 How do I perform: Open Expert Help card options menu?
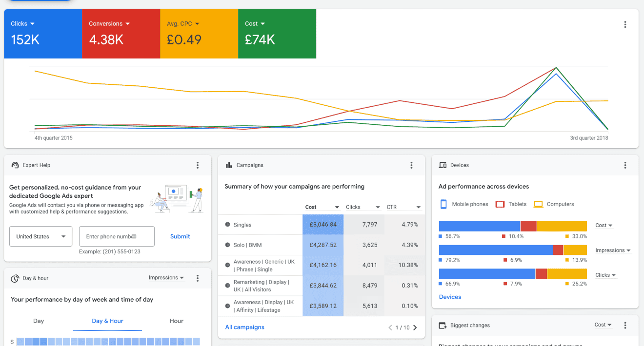(x=198, y=165)
